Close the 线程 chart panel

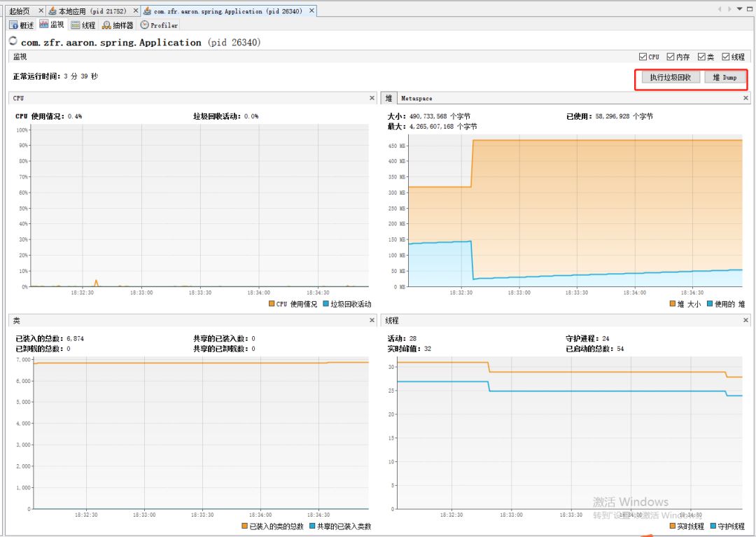click(746, 320)
